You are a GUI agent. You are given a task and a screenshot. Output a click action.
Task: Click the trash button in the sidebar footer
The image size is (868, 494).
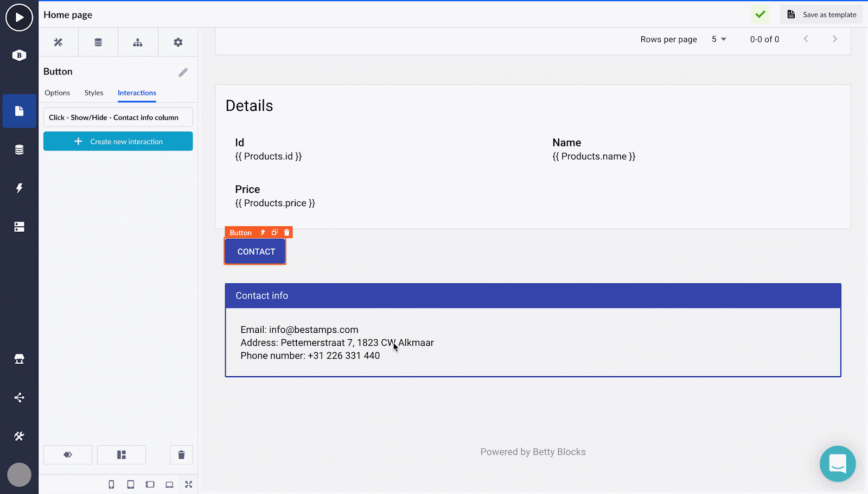181,455
